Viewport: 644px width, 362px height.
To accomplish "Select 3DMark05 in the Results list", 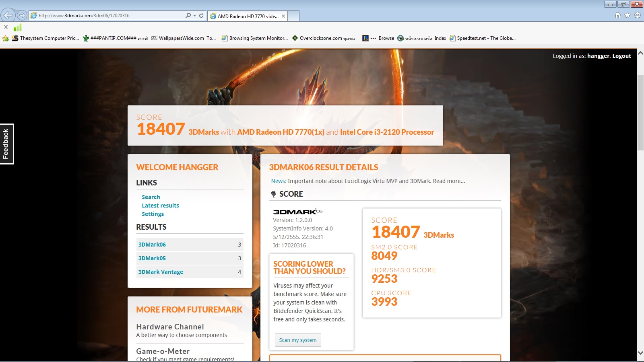I will click(190, 258).
